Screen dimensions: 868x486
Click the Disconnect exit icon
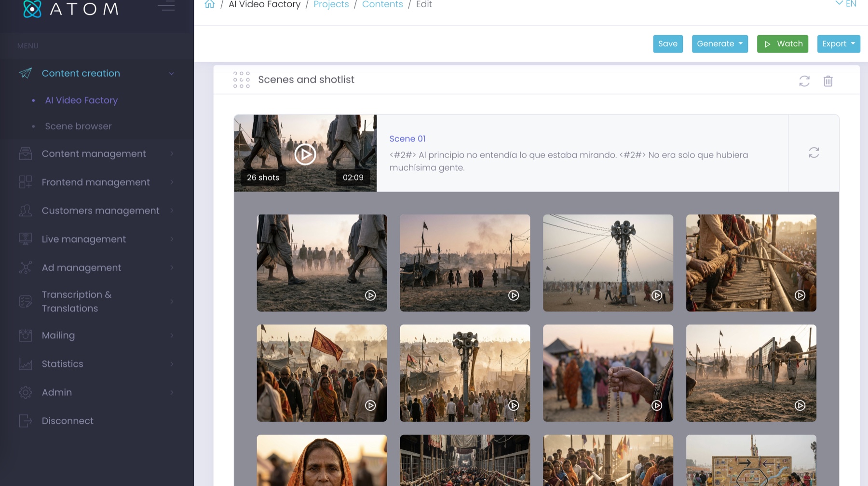26,421
